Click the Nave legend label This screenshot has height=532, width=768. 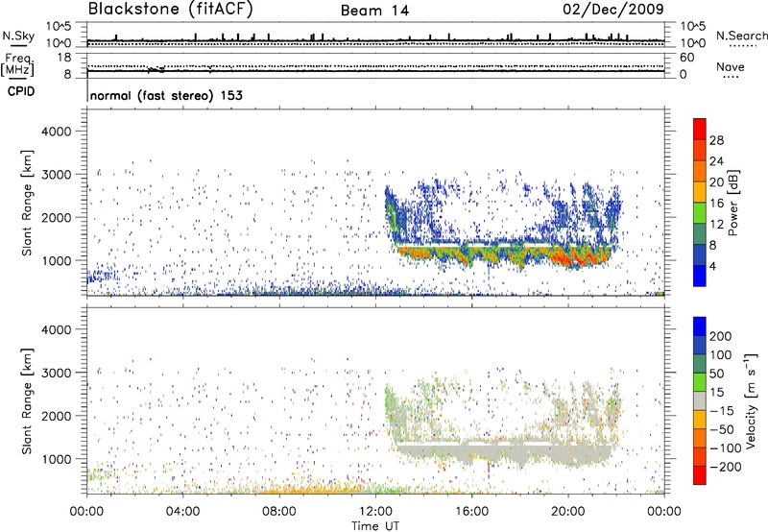(x=731, y=67)
